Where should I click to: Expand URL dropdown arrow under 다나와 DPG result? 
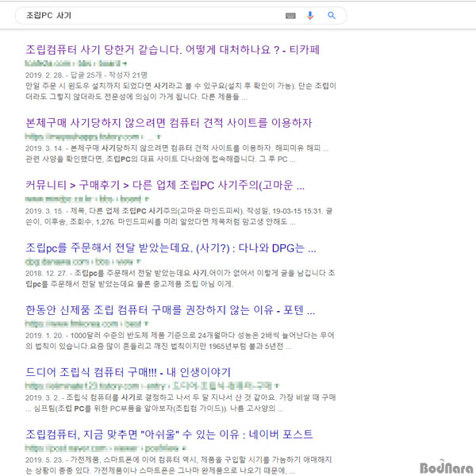[x=138, y=261]
